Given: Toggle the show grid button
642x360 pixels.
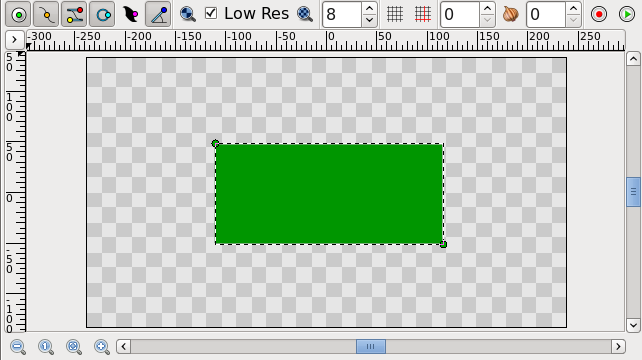Looking at the screenshot, I should coord(395,14).
